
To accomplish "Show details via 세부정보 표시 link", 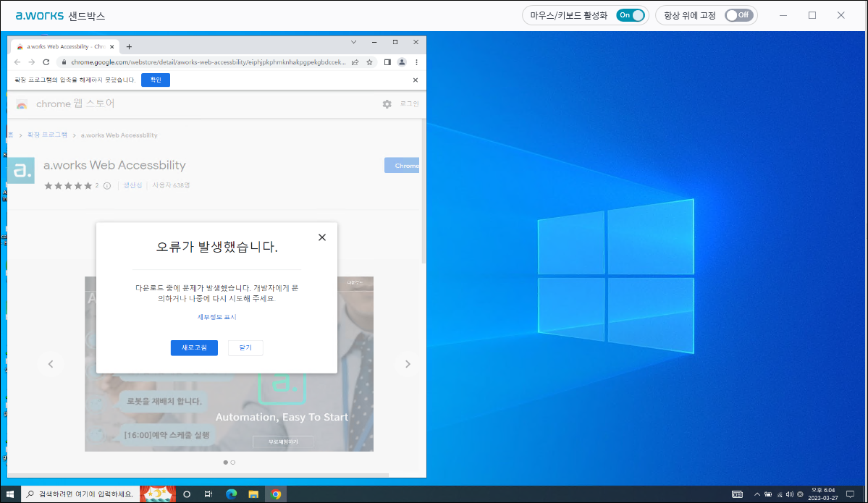I will [217, 317].
